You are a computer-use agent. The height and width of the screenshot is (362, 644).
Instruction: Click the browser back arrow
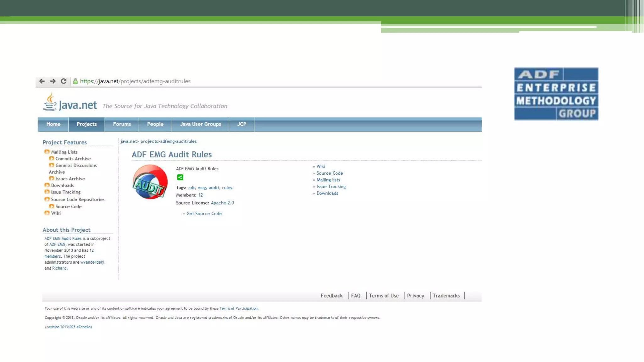(42, 81)
